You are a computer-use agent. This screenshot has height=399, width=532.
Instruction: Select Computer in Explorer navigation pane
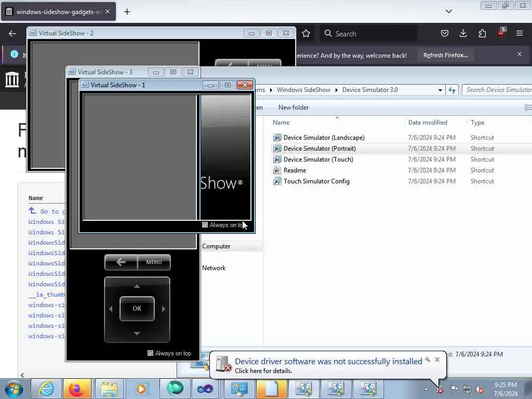(216, 246)
